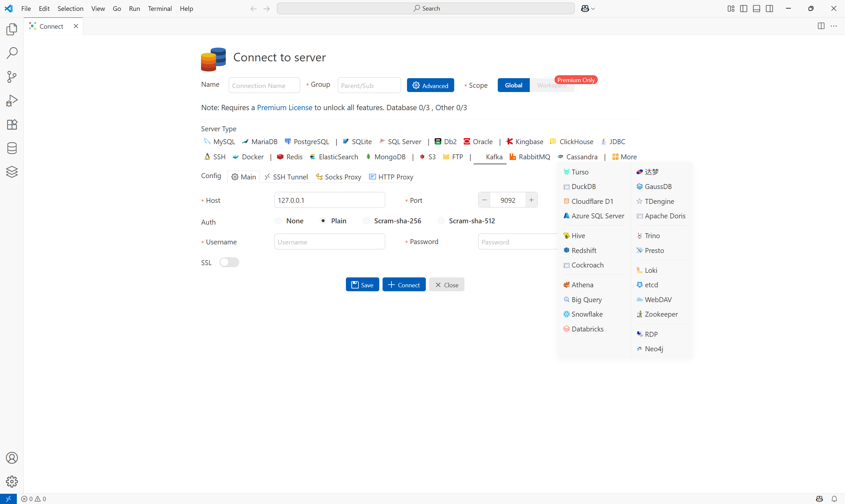Viewport: 845px width, 504px height.
Task: Click into the Username input field
Action: [x=329, y=242]
